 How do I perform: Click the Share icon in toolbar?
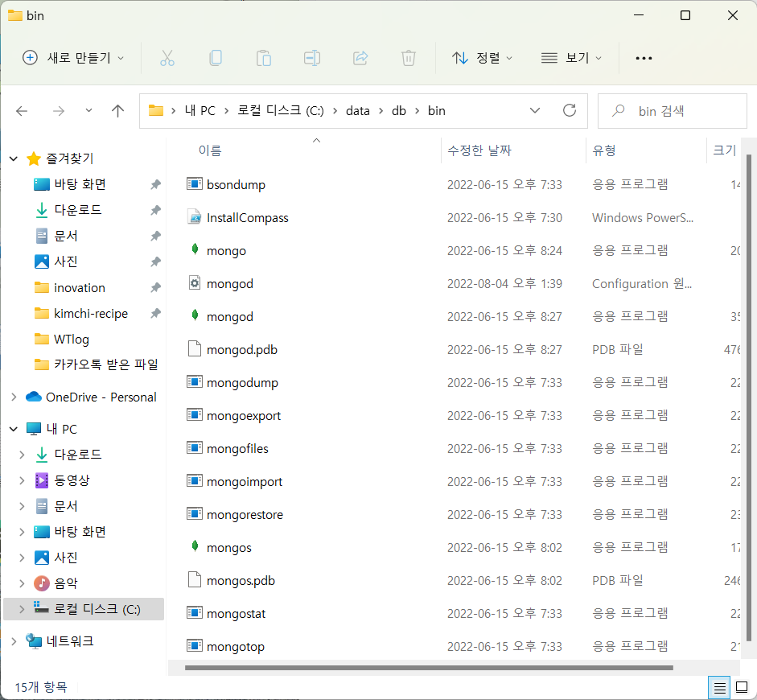click(360, 58)
